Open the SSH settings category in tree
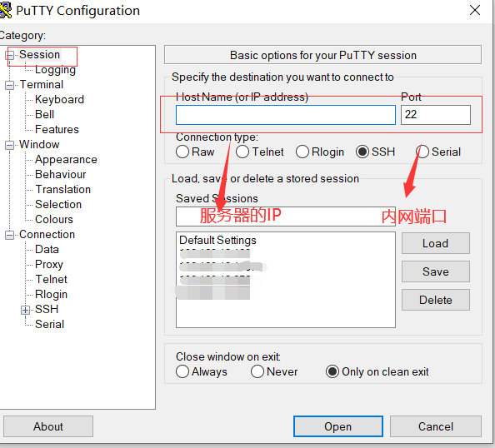This screenshot has height=448, width=495. point(47,309)
